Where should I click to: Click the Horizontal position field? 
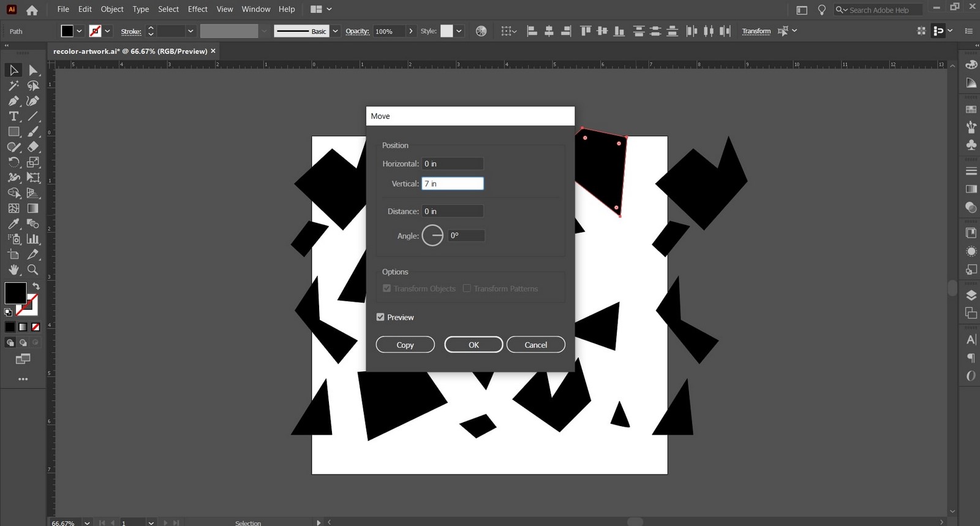coord(453,163)
